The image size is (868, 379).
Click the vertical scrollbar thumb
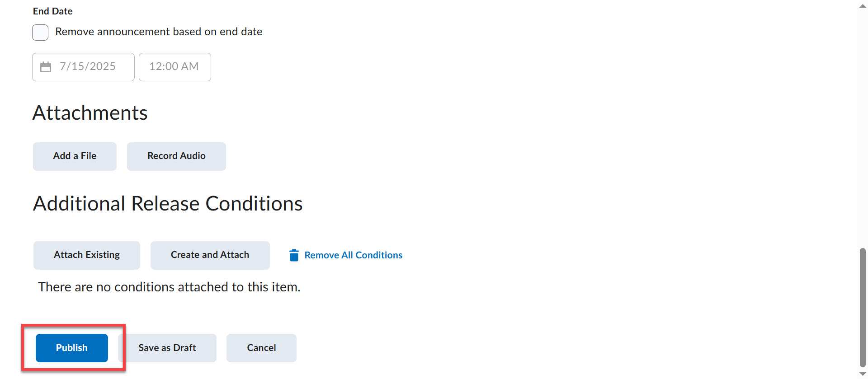[x=863, y=307]
